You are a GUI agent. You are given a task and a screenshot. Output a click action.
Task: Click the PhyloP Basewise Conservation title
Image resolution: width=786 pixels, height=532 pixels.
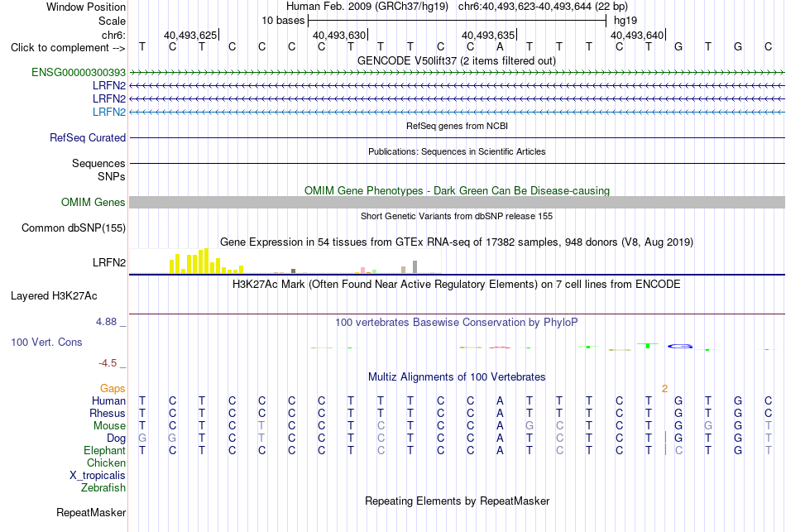click(x=457, y=323)
